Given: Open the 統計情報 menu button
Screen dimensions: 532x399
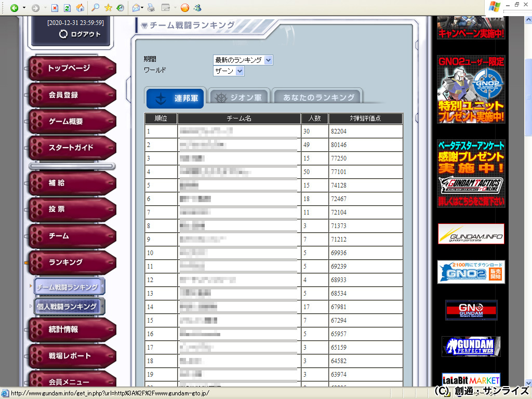Looking at the screenshot, I should pyautogui.click(x=72, y=329).
